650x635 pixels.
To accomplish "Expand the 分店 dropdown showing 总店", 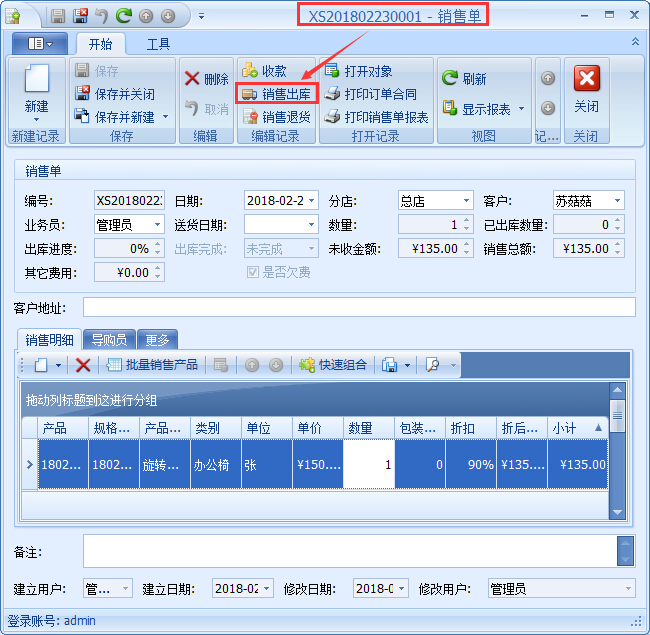I will [x=465, y=201].
